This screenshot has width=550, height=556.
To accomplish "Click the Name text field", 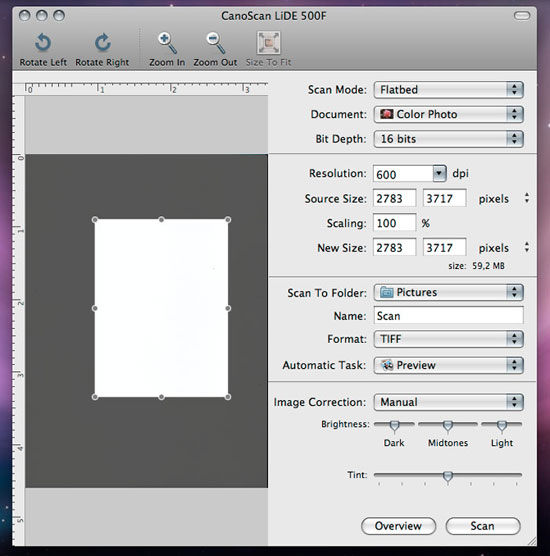I will pyautogui.click(x=449, y=316).
